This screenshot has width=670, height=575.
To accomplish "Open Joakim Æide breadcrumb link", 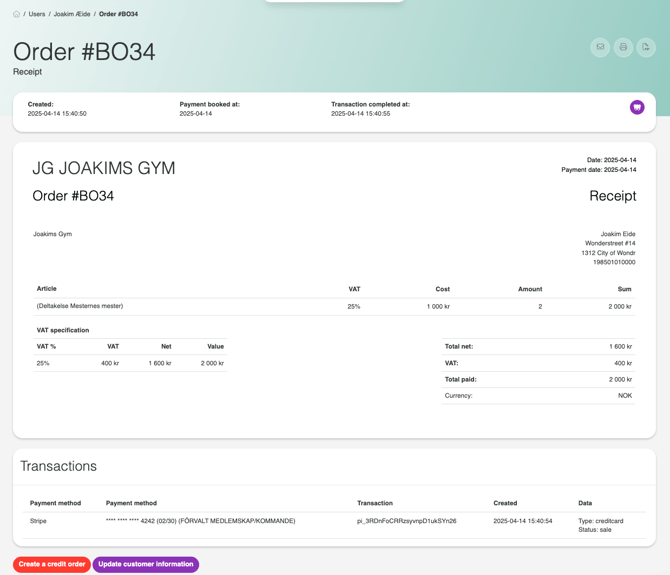I will [72, 14].
